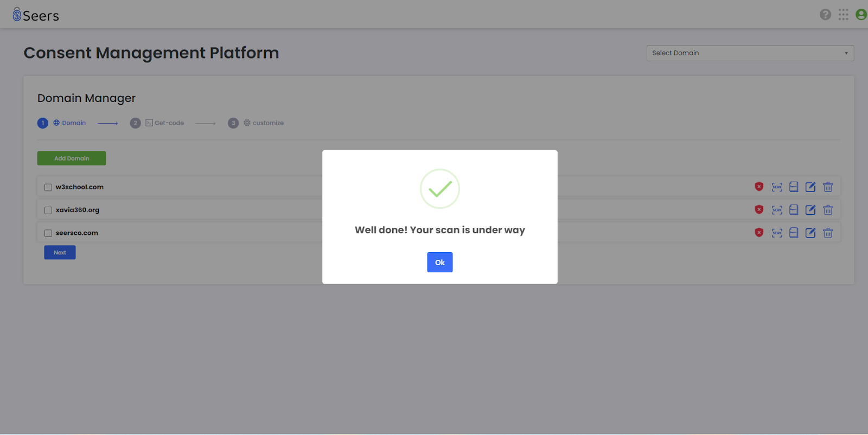The width and height of the screenshot is (868, 435).
Task: Go to step 2 Get-code
Action: click(x=157, y=123)
